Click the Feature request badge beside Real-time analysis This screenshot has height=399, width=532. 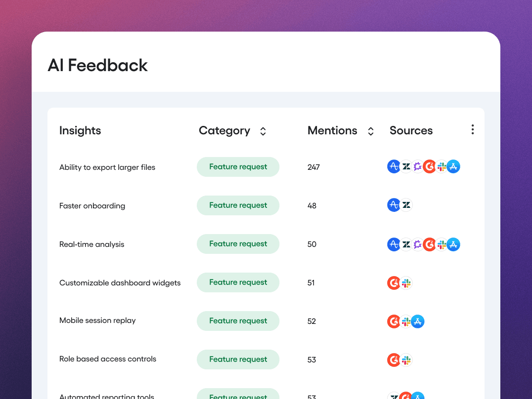[x=238, y=243]
